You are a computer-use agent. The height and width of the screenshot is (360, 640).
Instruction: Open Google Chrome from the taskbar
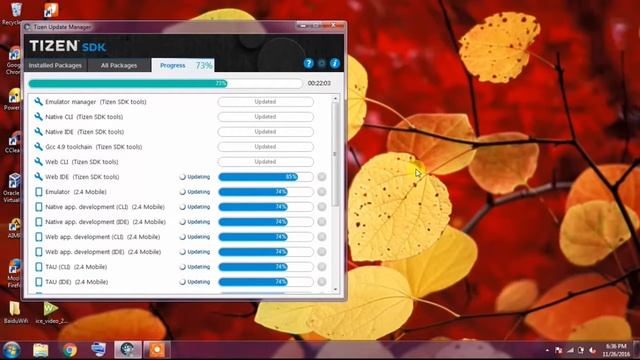pyautogui.click(x=70, y=350)
